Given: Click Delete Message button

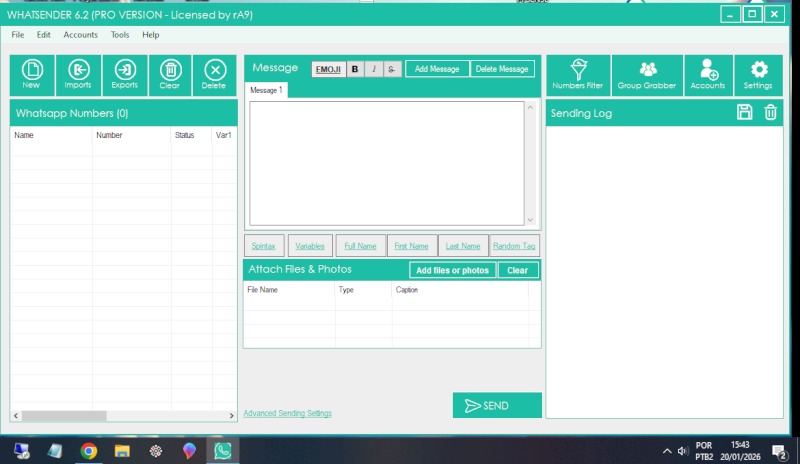Looking at the screenshot, I should click(502, 69).
